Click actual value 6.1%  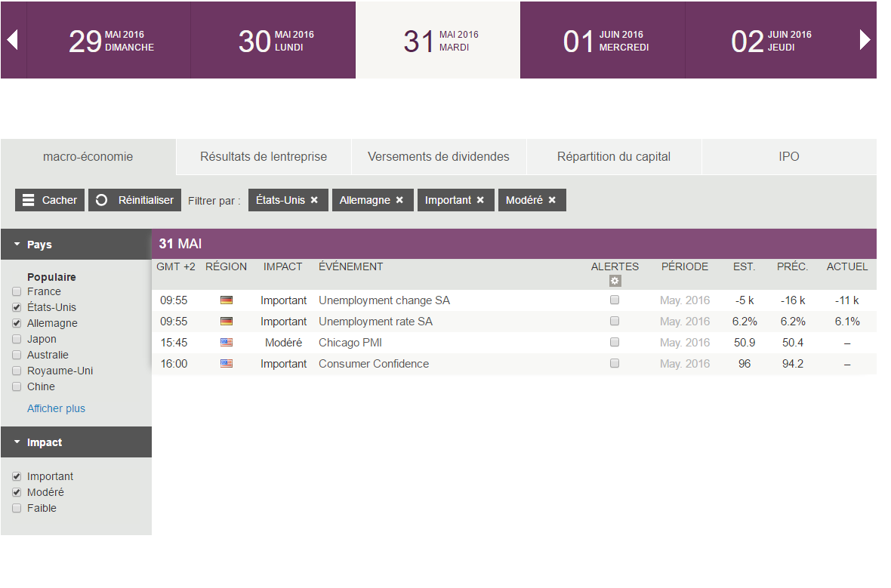[x=846, y=322]
